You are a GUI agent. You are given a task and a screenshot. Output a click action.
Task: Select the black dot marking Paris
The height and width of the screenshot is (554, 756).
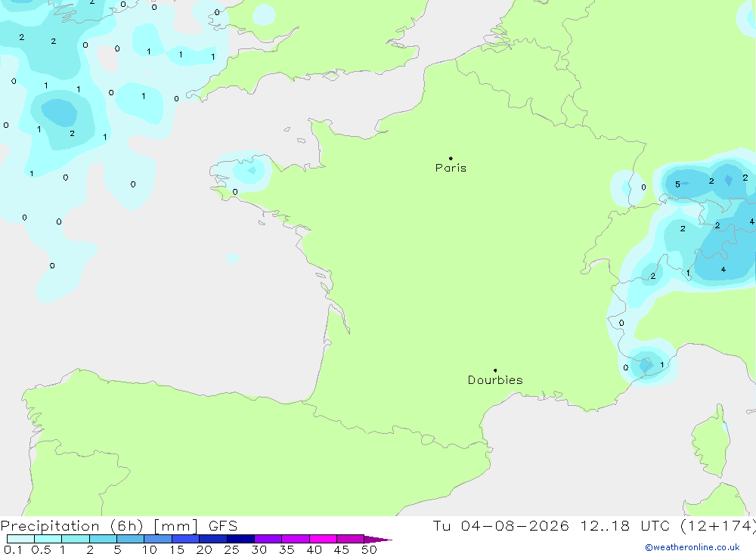(451, 158)
